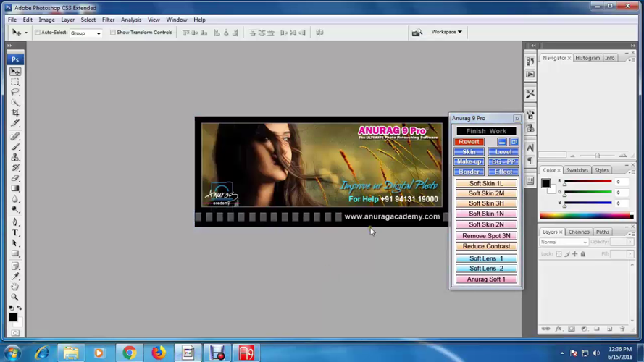Toggle lock all padlock in Layers
The image size is (644, 362).
[583, 254]
